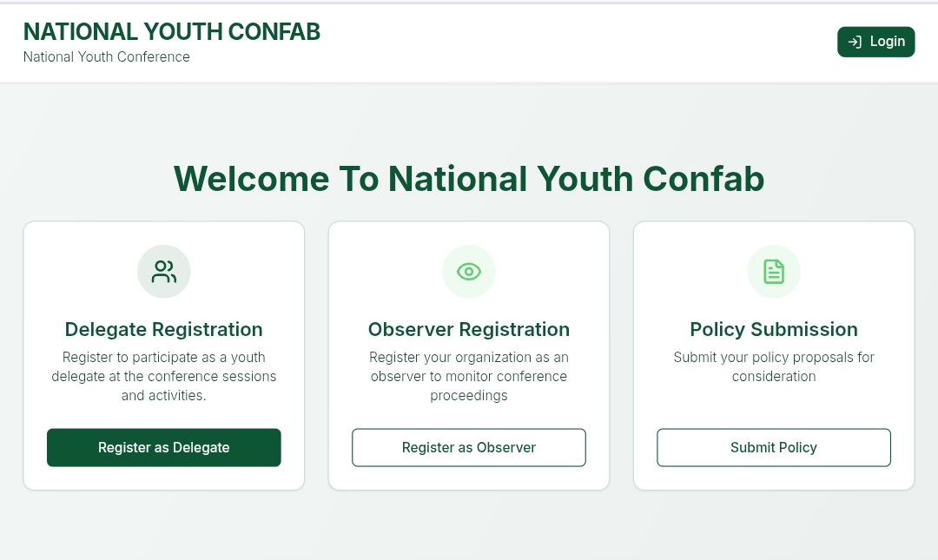
Task: Click the National Youth Conference subtitle
Action: pos(107,57)
